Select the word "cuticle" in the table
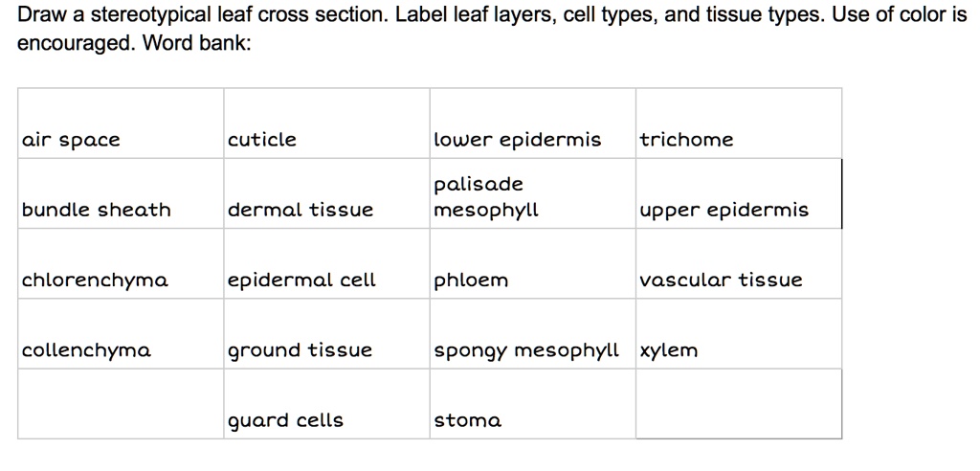The width and height of the screenshot is (980, 471). 262,140
